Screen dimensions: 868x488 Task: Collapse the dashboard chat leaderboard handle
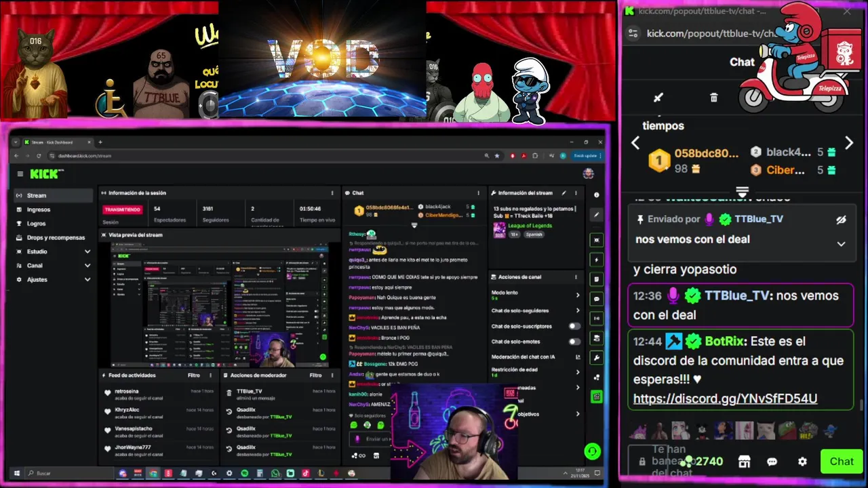click(414, 225)
